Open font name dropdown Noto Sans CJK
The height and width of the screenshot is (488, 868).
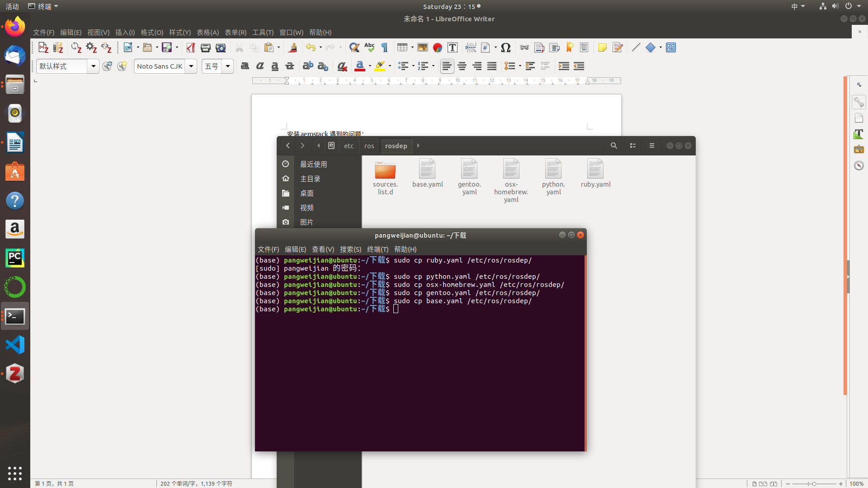tap(191, 66)
